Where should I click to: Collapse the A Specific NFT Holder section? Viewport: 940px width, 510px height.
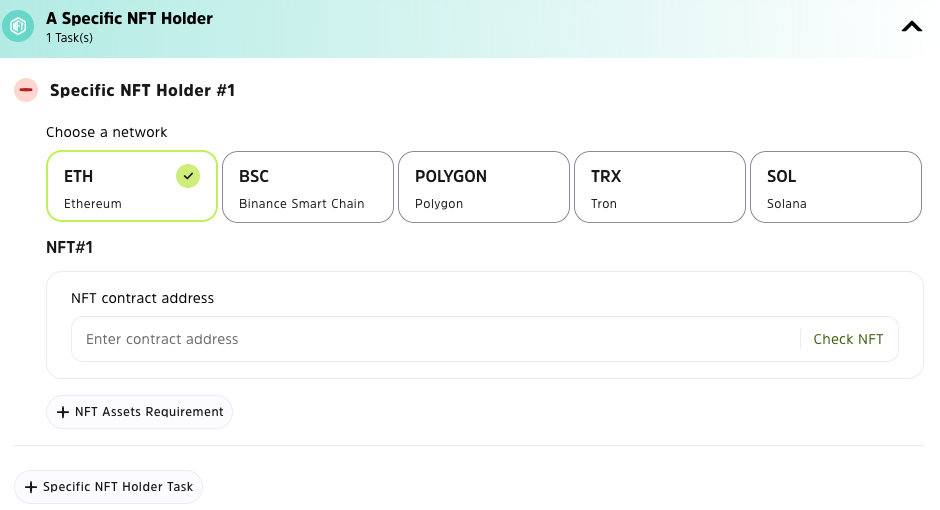pyautogui.click(x=911, y=28)
